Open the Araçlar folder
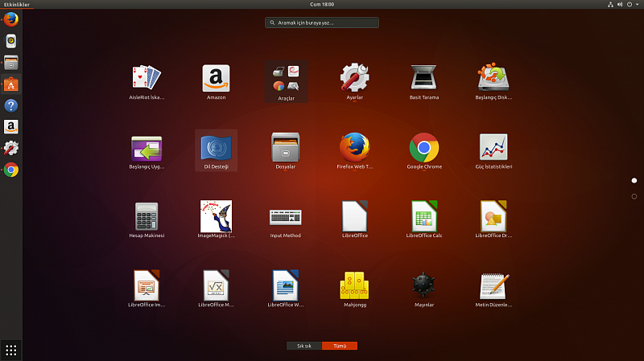 [287, 82]
